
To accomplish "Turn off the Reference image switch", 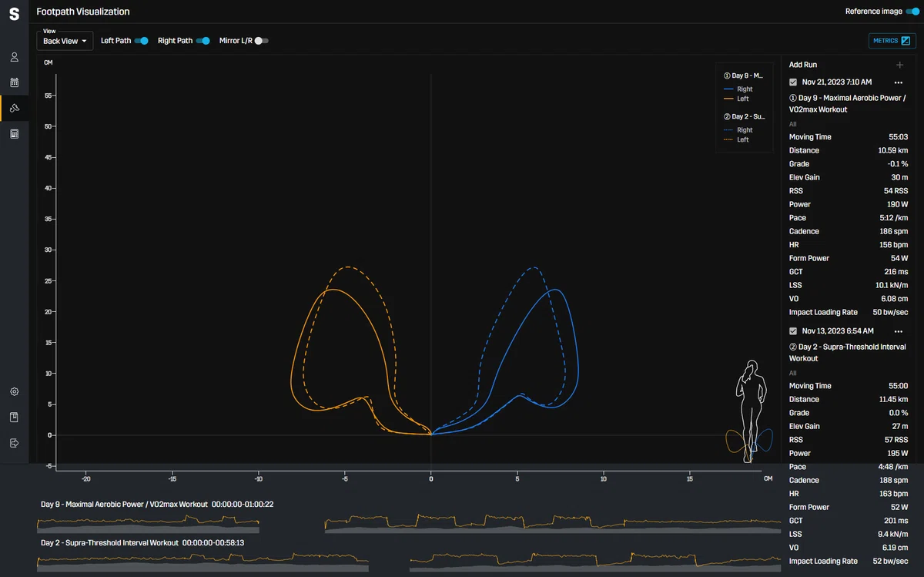I will (912, 12).
